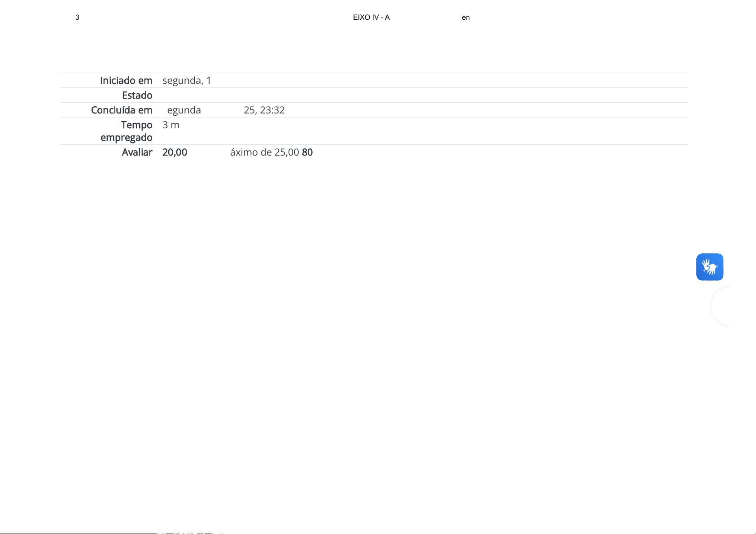Select the bold '20,00' score
756x534 pixels.
click(175, 152)
